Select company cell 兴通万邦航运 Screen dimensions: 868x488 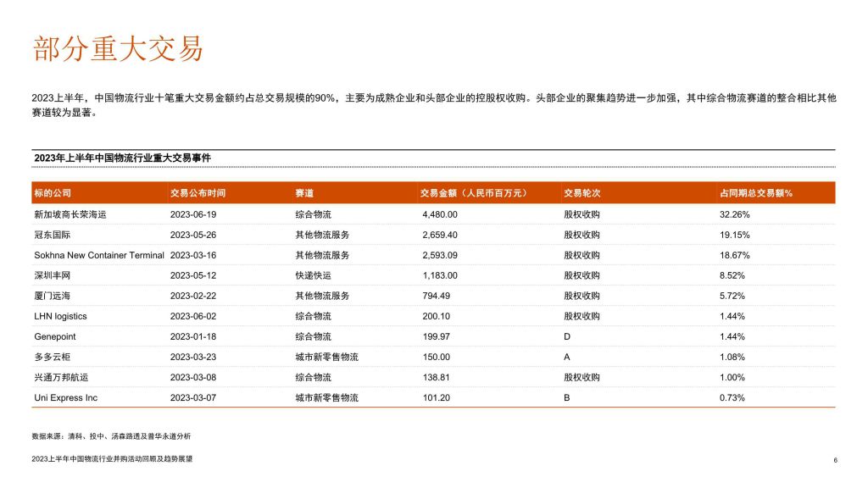pyautogui.click(x=61, y=377)
